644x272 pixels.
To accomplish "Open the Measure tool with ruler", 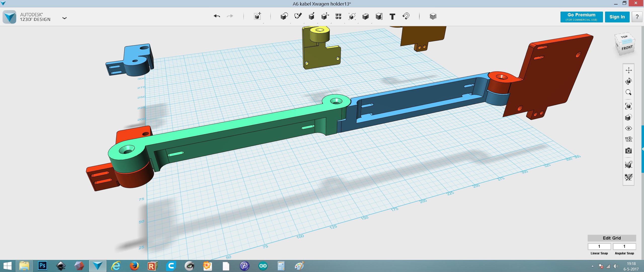I will 379,16.
